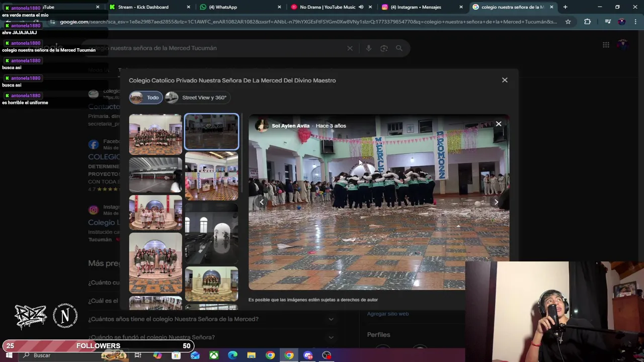Close the enlarged photo viewer
This screenshot has height=362, width=644.
coord(499,124)
